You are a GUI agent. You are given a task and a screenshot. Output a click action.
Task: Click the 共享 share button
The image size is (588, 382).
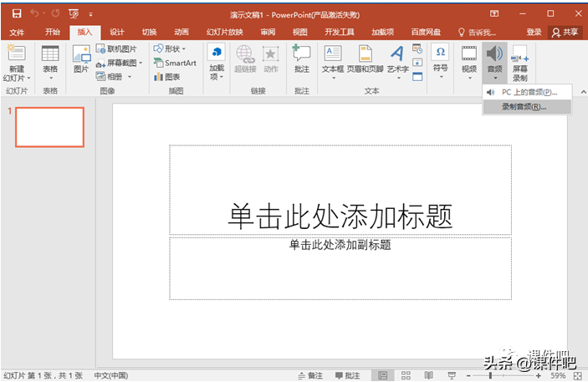(565, 33)
